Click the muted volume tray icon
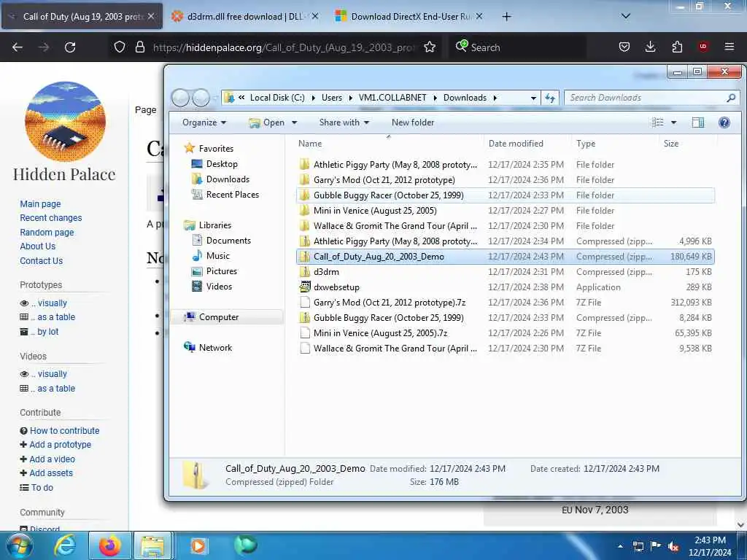 point(673,547)
